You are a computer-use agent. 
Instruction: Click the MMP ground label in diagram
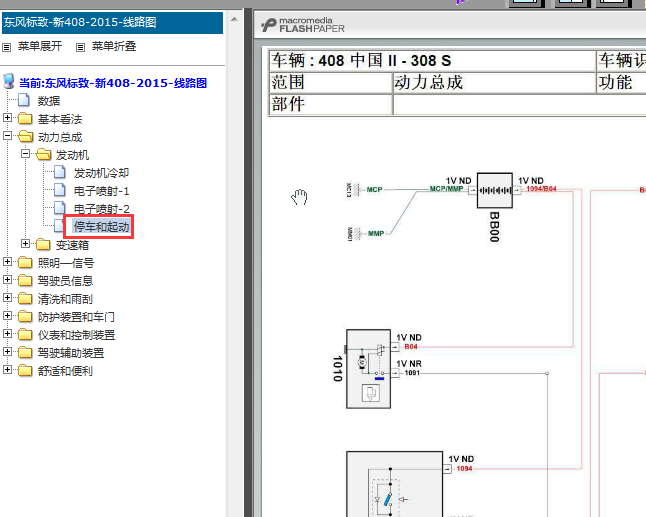(376, 233)
